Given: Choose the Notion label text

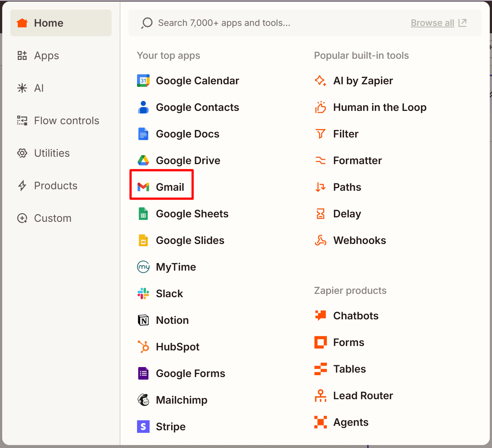Looking at the screenshot, I should [172, 320].
